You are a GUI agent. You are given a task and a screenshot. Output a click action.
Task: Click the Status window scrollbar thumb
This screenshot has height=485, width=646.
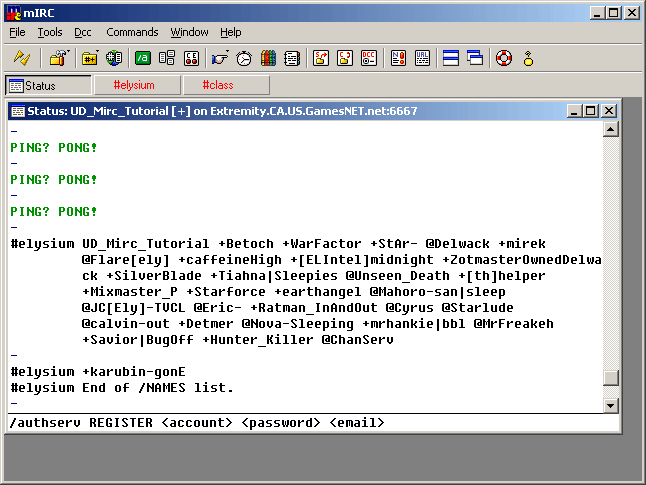tap(611, 377)
